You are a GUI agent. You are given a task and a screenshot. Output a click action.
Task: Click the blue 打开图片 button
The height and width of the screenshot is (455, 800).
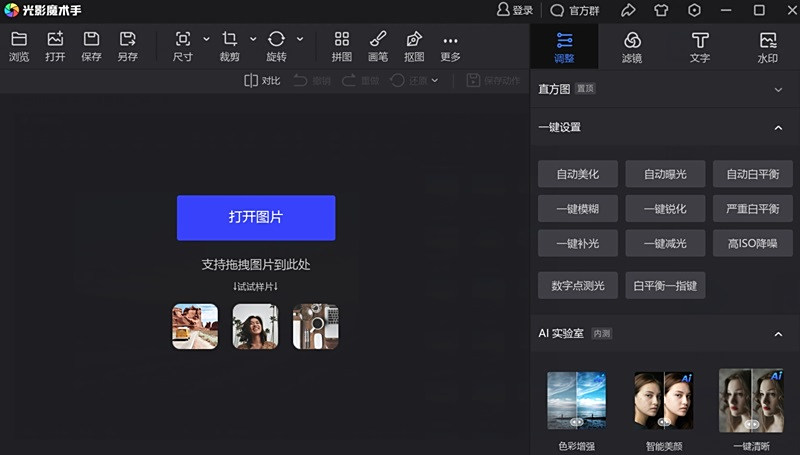click(x=256, y=217)
